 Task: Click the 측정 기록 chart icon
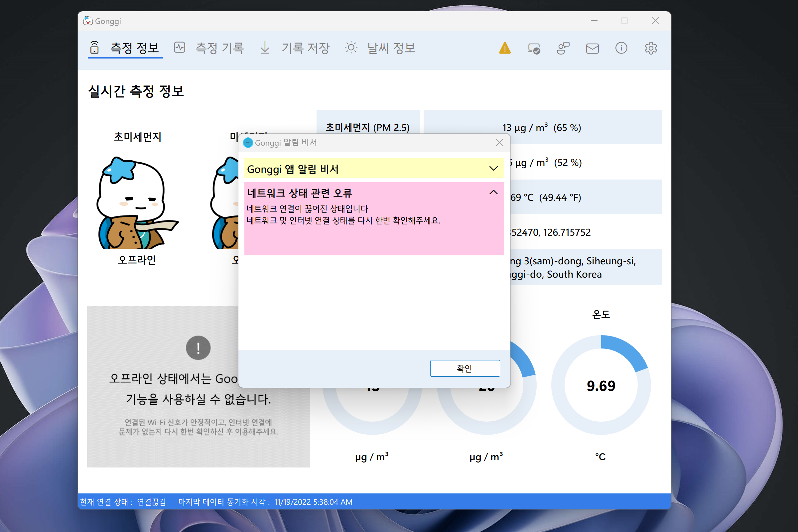pos(180,48)
